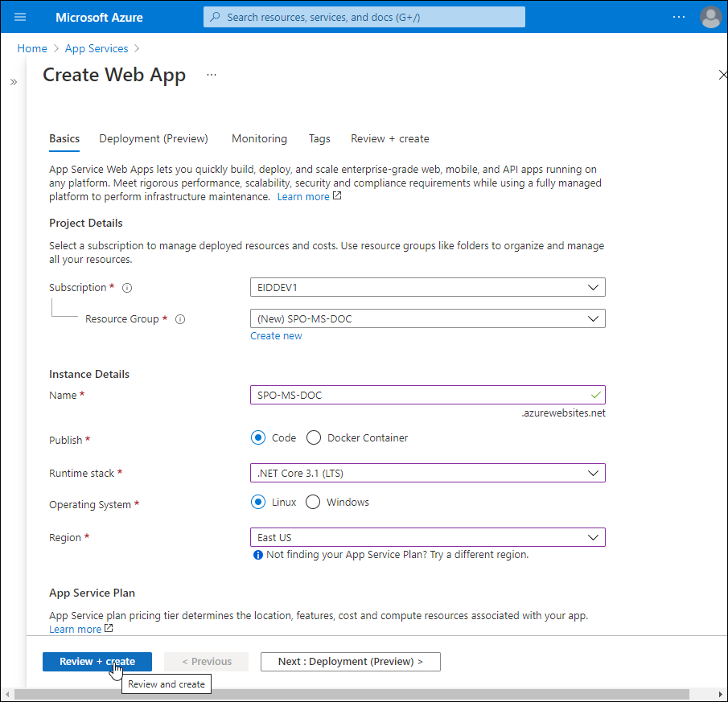The image size is (728, 702).
Task: Expand the collapsed sidebar chevron
Action: pos(14,82)
